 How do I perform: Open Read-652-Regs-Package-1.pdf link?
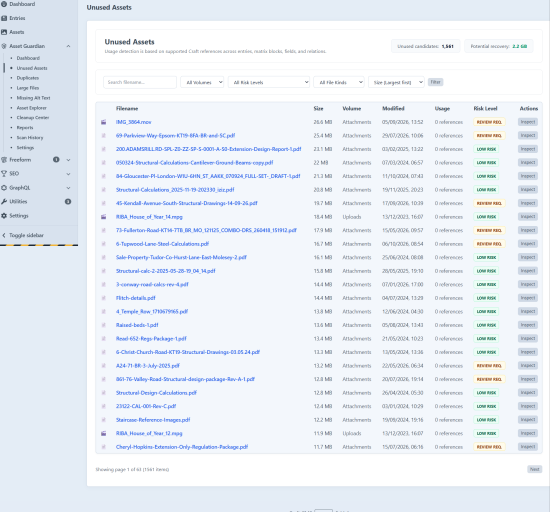pos(151,339)
